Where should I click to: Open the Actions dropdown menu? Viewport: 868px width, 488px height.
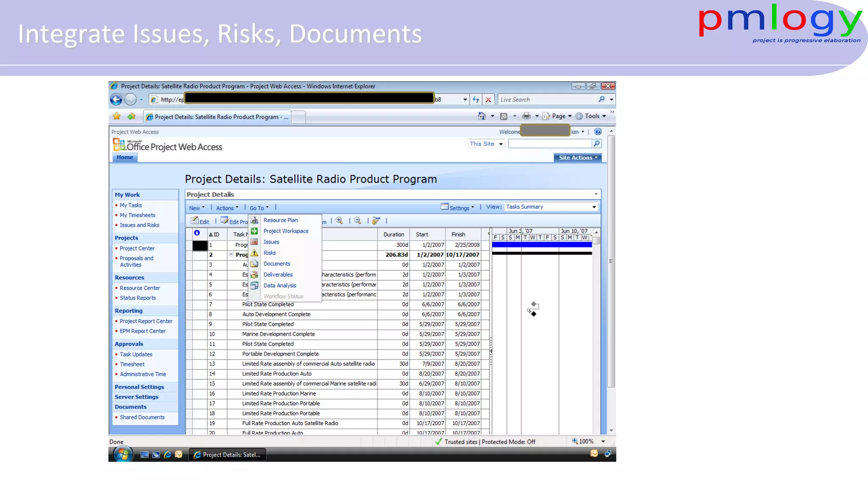point(227,208)
